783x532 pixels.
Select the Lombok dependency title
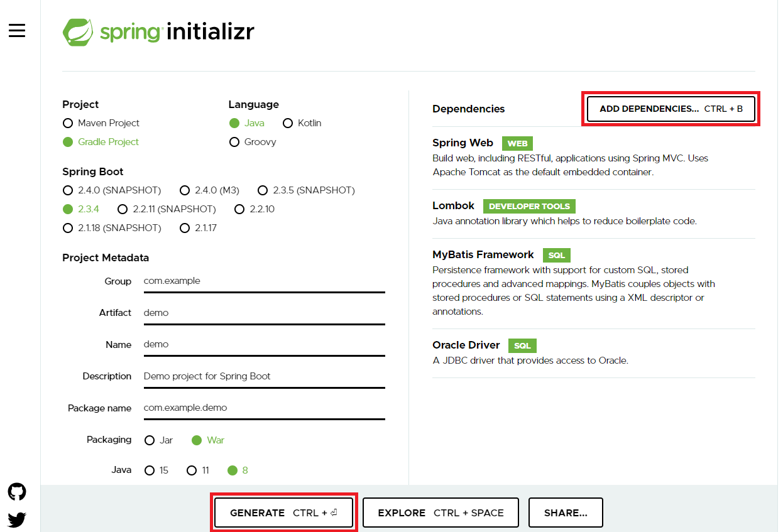(x=453, y=205)
